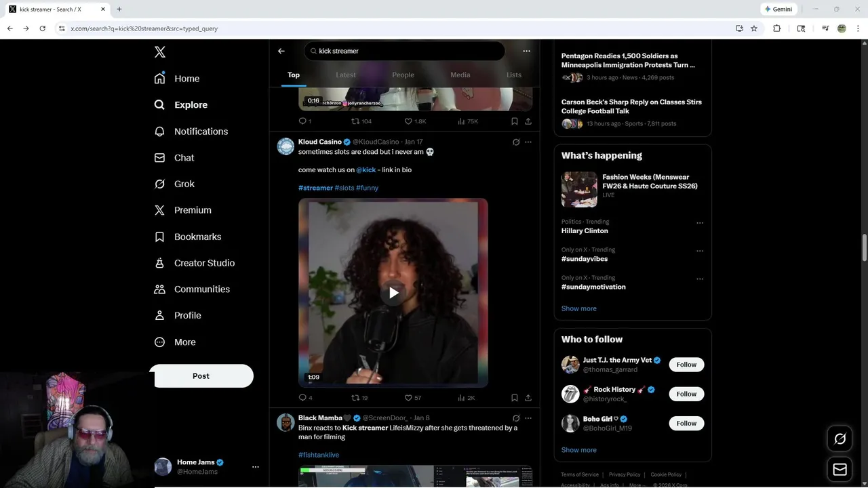Viewport: 868px width, 488px height.
Task: Share the Kloud Casino post
Action: 528,398
